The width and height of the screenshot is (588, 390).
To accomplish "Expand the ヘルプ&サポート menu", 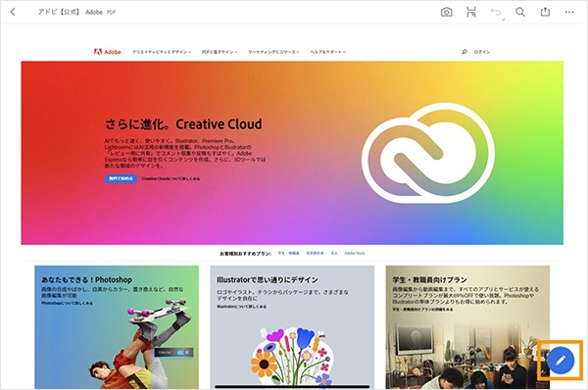I will [327, 52].
